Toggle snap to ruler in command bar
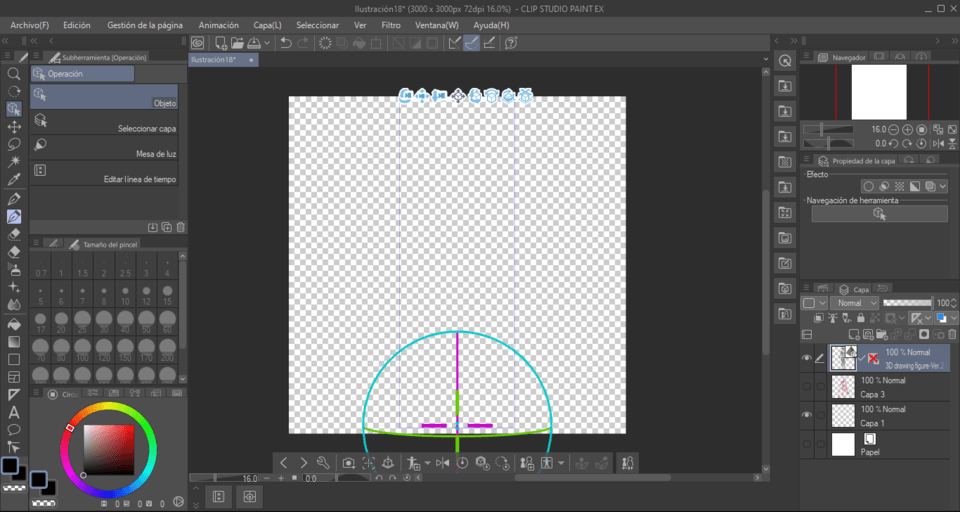 point(454,43)
